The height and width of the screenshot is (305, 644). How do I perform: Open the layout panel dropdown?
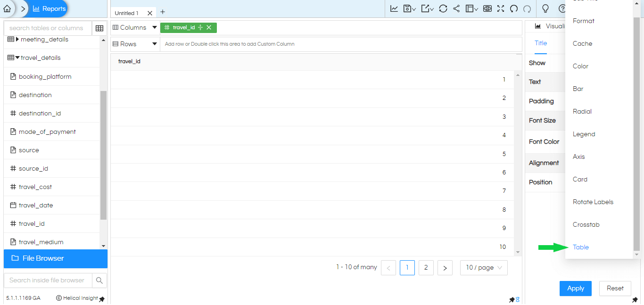pos(471,8)
